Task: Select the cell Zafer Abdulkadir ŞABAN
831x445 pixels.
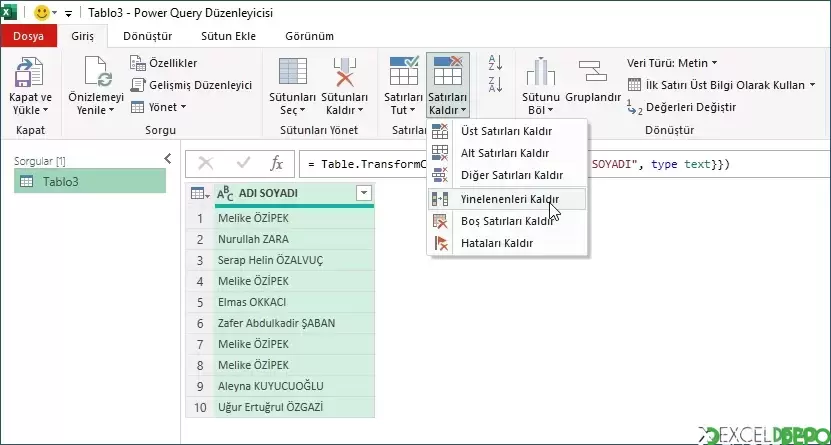Action: click(294, 323)
